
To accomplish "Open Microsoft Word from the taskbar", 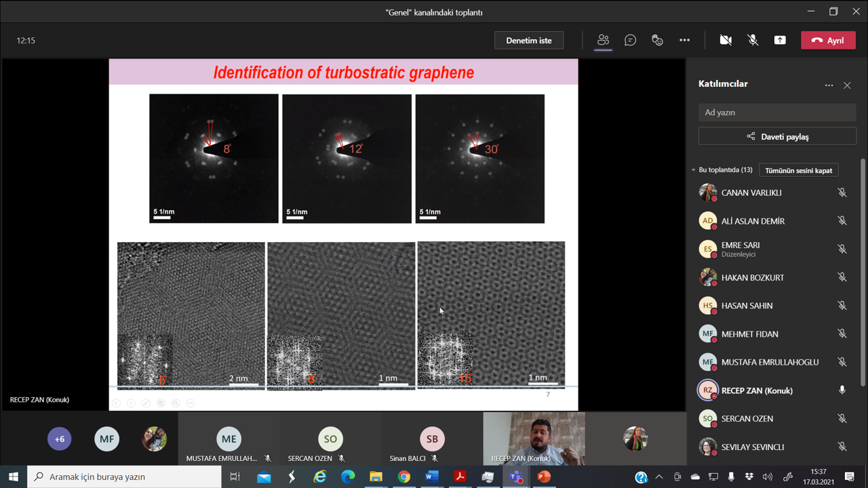I will pos(432,476).
